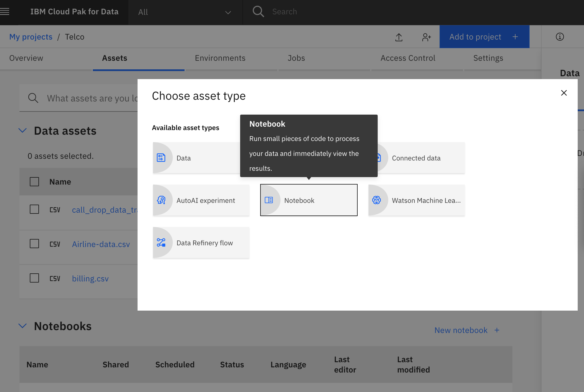The width and height of the screenshot is (584, 392).
Task: Check the billing.csv row checkbox
Action: [x=34, y=278]
